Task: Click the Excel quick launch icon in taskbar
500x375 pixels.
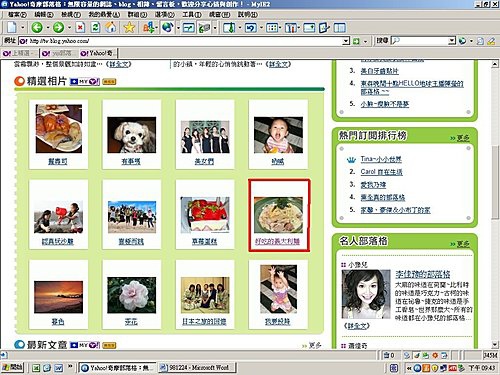Action: (36, 368)
